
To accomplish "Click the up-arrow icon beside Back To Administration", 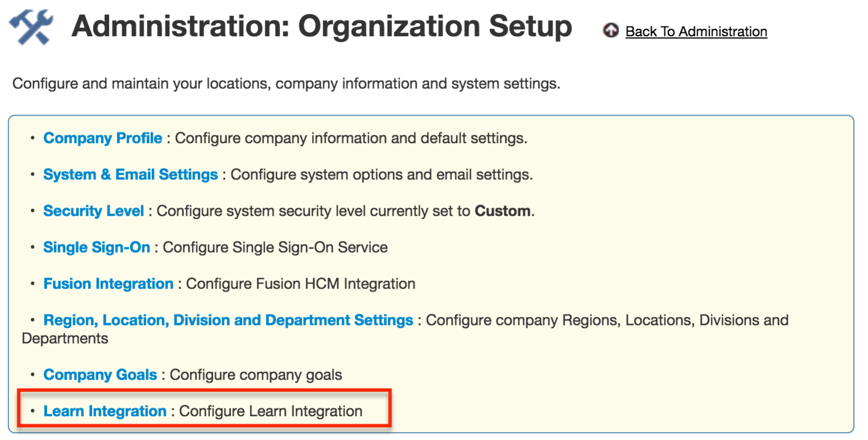I will (x=610, y=31).
